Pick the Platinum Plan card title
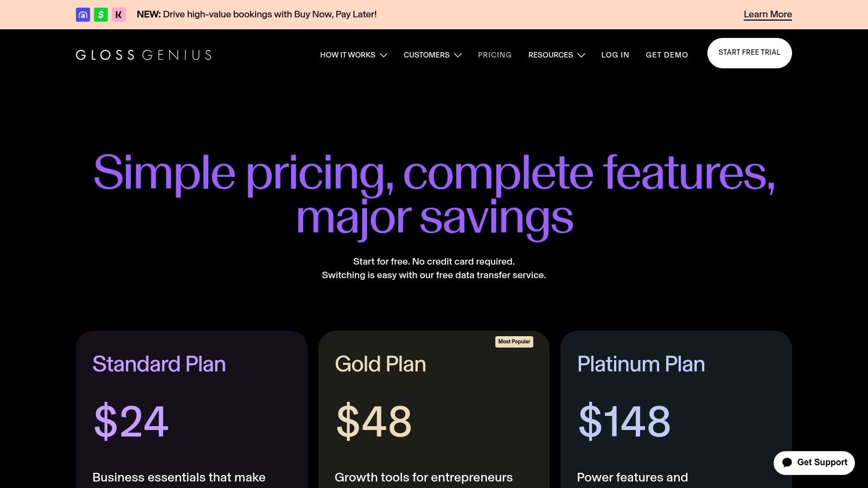Viewport: 868px width, 488px height. coord(641,364)
